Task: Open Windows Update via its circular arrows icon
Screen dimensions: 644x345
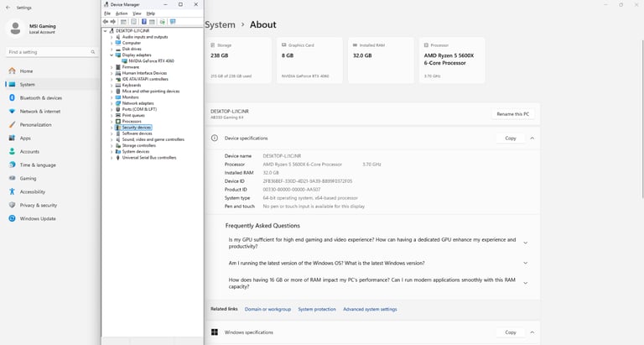Action: 13,218
